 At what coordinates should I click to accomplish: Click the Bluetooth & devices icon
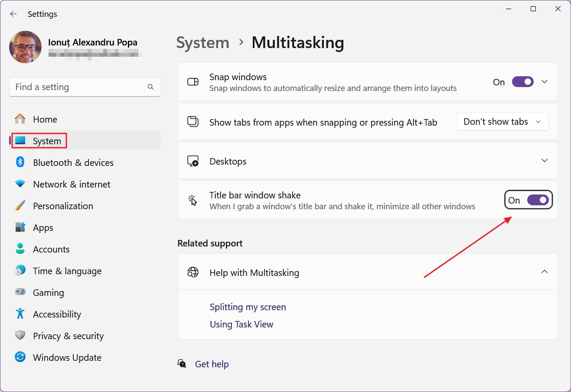20,162
